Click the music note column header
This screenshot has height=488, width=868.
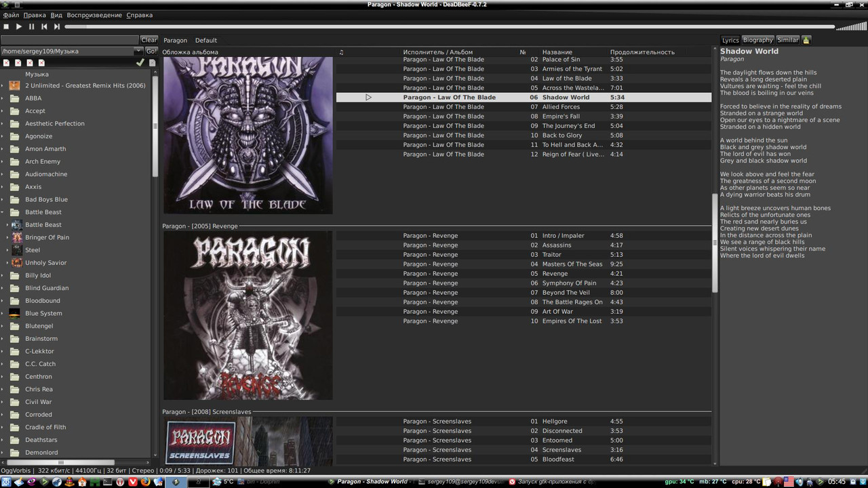click(x=341, y=52)
